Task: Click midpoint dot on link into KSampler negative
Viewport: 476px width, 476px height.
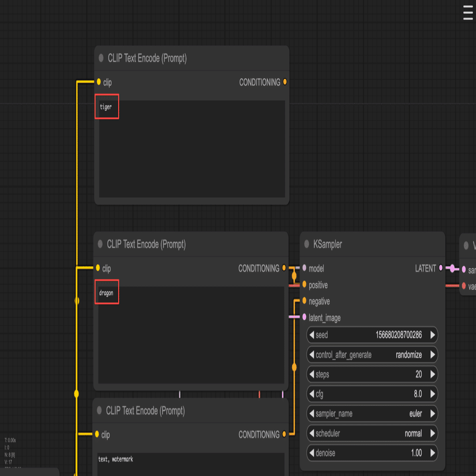Action: [x=294, y=367]
